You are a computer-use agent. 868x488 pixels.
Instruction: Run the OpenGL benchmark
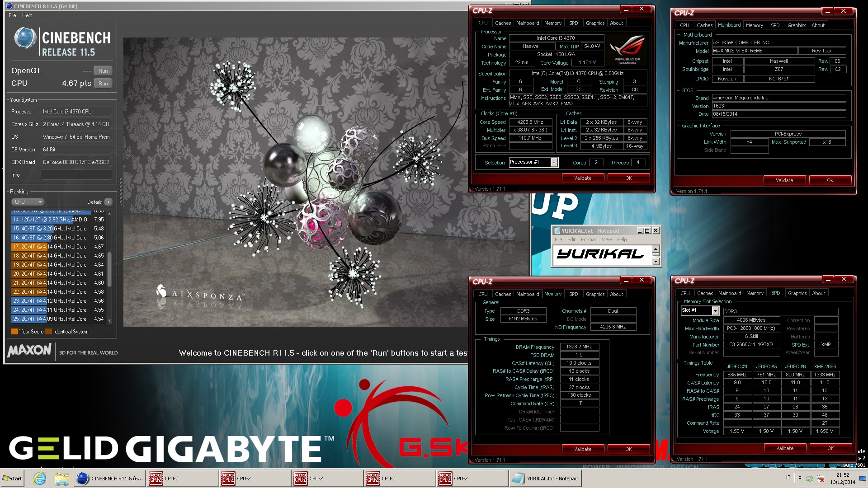point(103,71)
